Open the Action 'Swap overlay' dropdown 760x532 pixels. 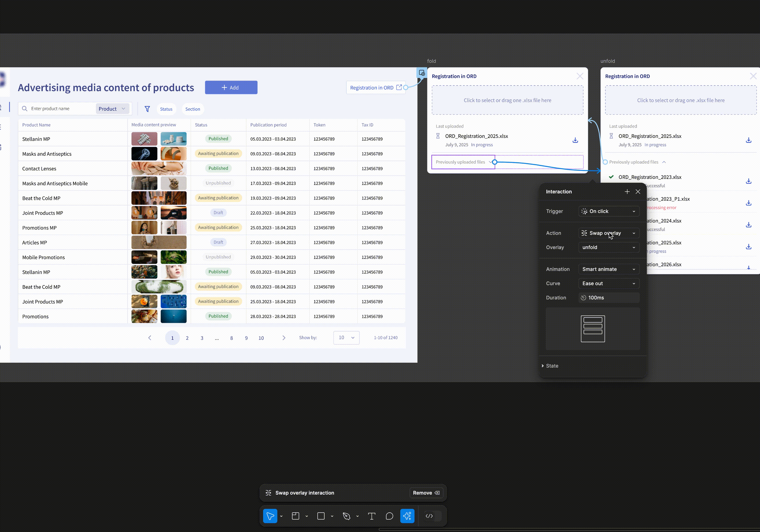point(608,233)
